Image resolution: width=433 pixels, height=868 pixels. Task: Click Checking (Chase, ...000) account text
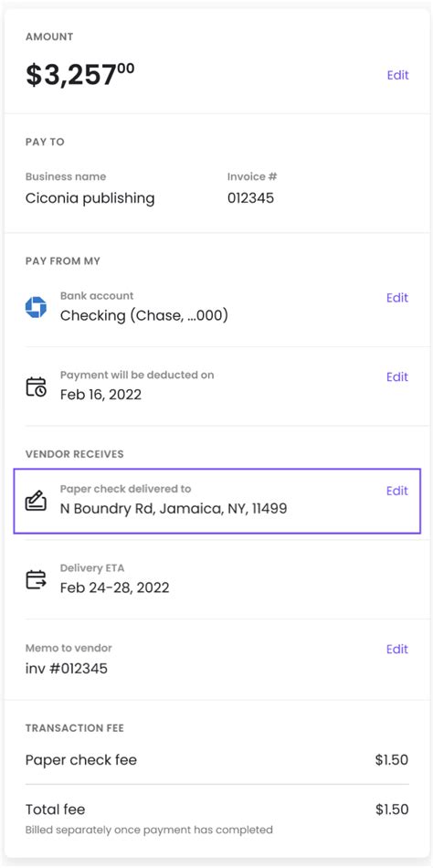click(x=144, y=315)
